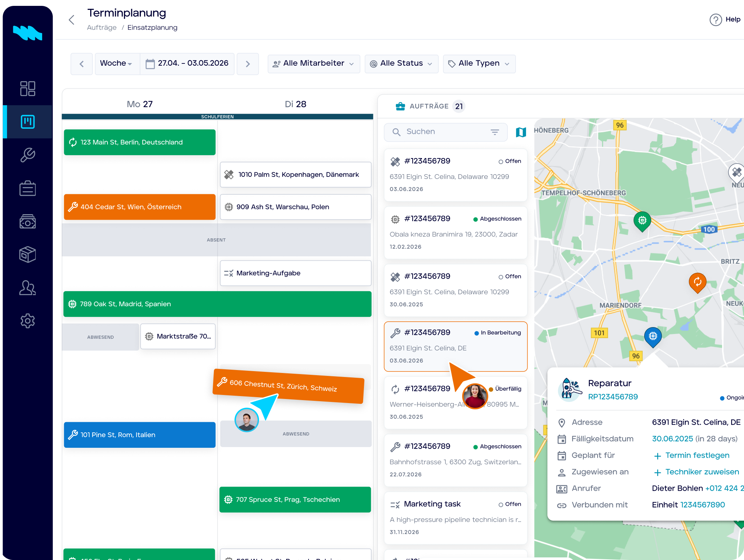Open the Offen order dated 03.06.2026

pos(455,175)
